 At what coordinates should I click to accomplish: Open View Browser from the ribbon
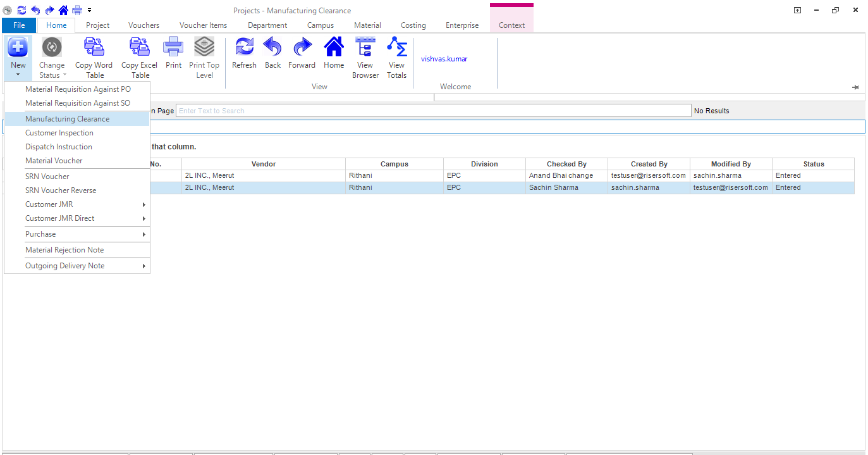tap(365, 47)
